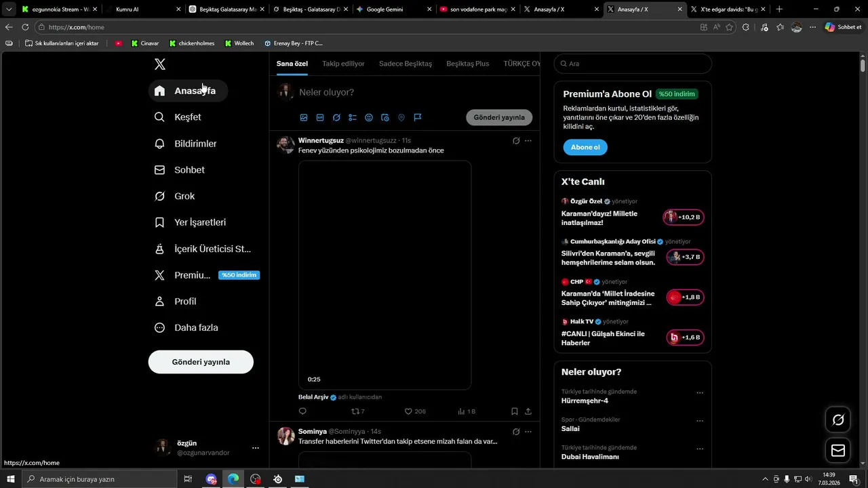Add a poll to the post
Image resolution: width=868 pixels, height=488 pixels.
353,117
